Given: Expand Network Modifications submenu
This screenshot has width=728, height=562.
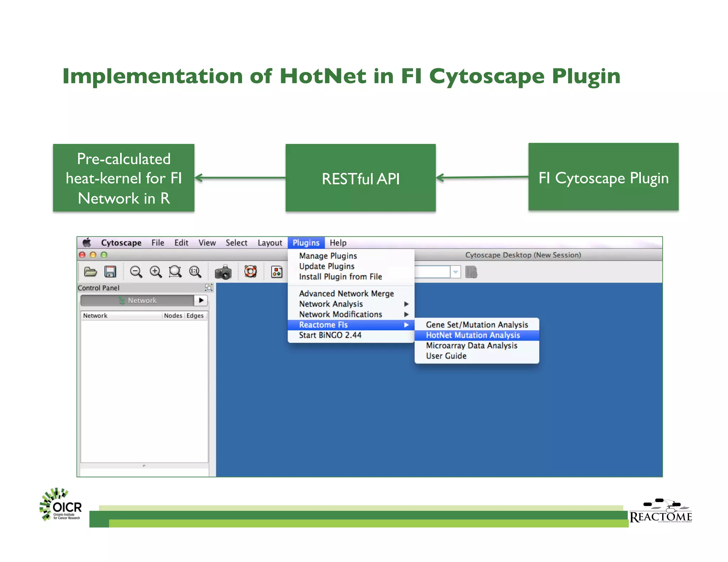Looking at the screenshot, I should [x=351, y=314].
